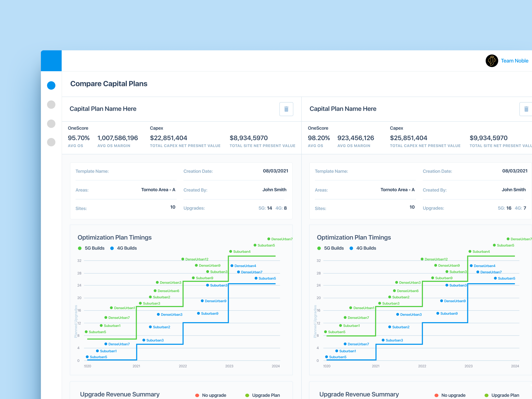Click the creation date 08/03/2021 on left plan
The image size is (532, 399).
[x=275, y=171]
